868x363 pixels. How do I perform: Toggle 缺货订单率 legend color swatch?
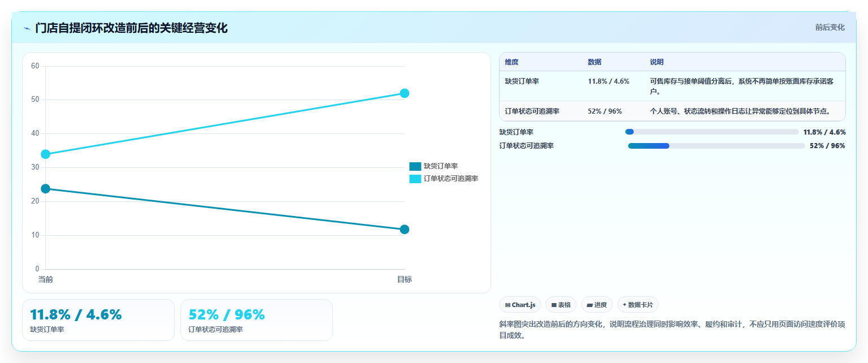pos(415,166)
